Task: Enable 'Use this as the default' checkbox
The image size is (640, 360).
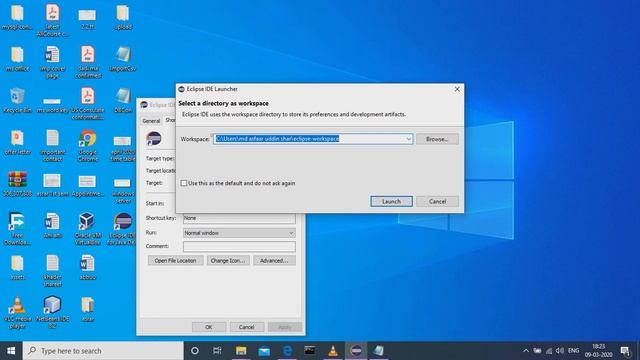Action: [184, 183]
